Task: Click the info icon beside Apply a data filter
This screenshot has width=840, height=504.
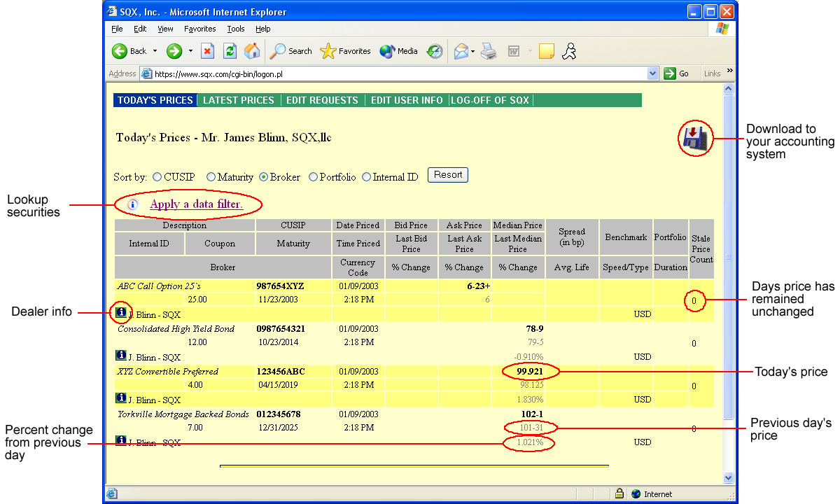Action: pyautogui.click(x=133, y=204)
